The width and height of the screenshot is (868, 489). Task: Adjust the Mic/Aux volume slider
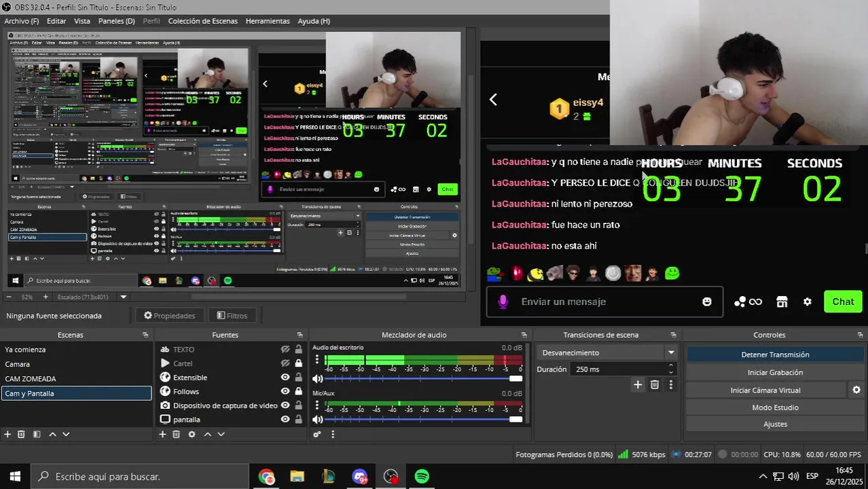tap(423, 419)
